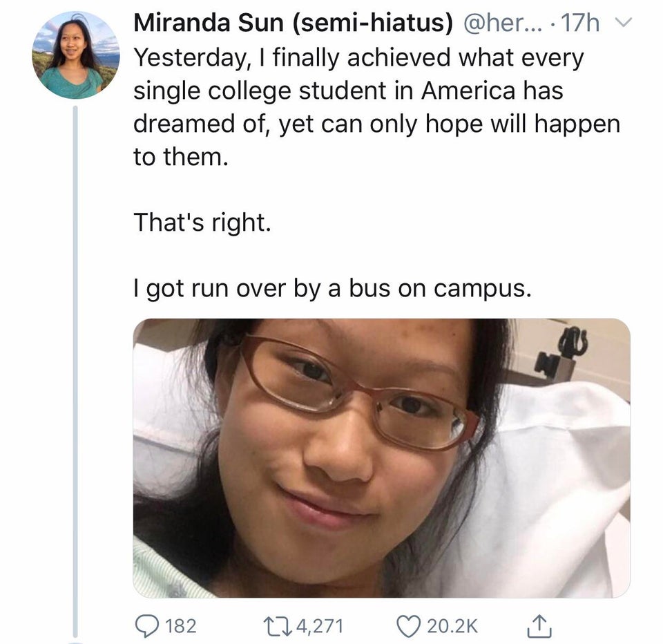Click the 20.2K likes count
Image resolution: width=663 pixels, height=644 pixels.
[454, 626]
